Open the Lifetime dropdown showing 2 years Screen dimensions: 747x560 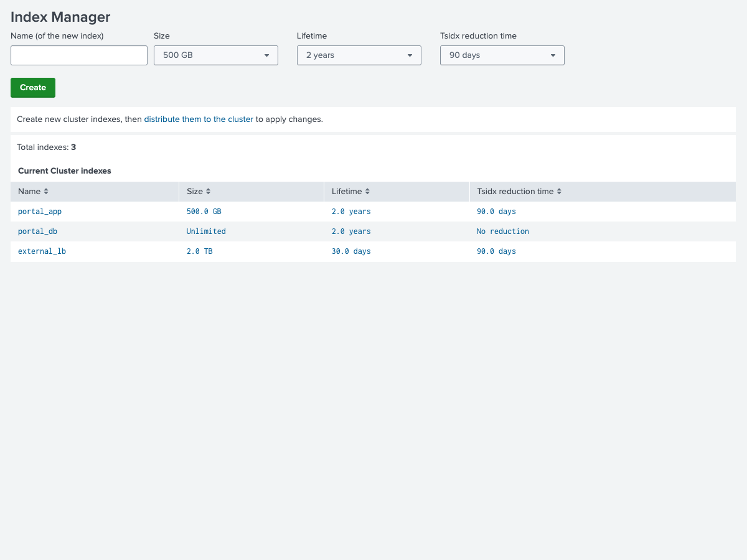(359, 55)
